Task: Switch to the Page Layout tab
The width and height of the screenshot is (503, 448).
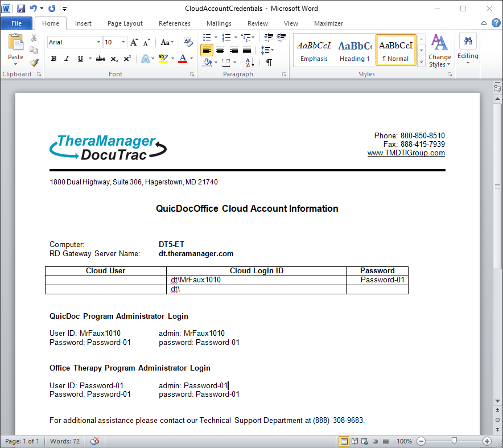Action: click(x=125, y=23)
